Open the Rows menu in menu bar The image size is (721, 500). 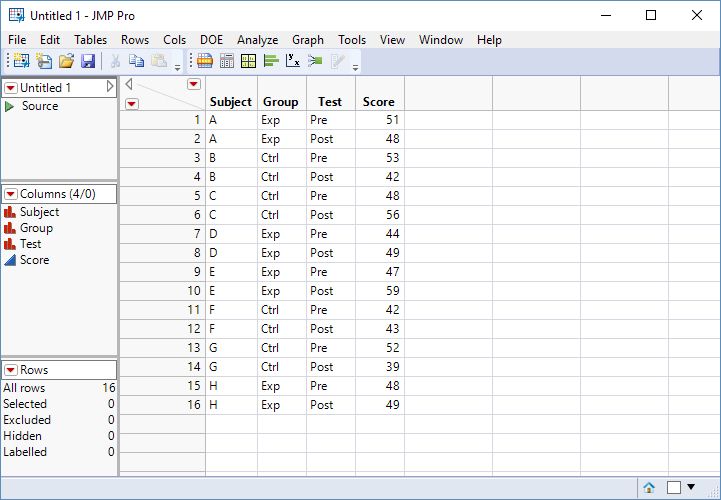135,40
